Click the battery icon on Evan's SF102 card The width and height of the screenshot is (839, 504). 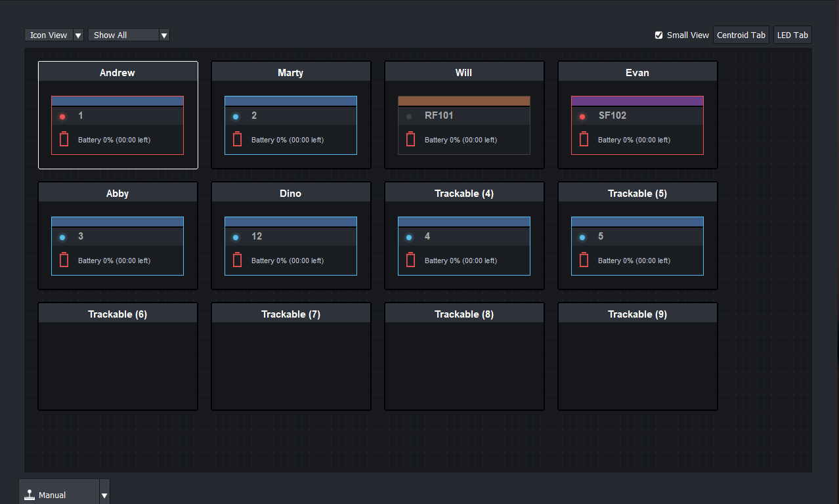(x=583, y=139)
